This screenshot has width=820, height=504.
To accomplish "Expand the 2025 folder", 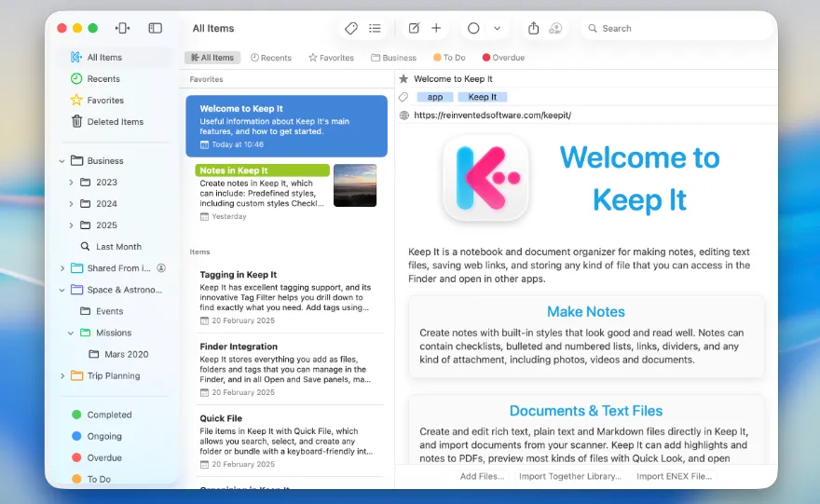I will click(71, 225).
